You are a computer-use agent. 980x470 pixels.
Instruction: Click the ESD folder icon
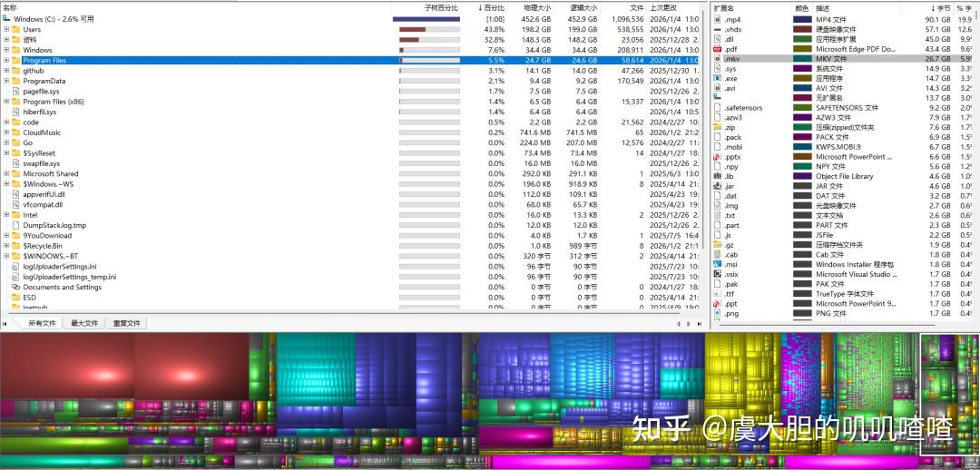15,298
